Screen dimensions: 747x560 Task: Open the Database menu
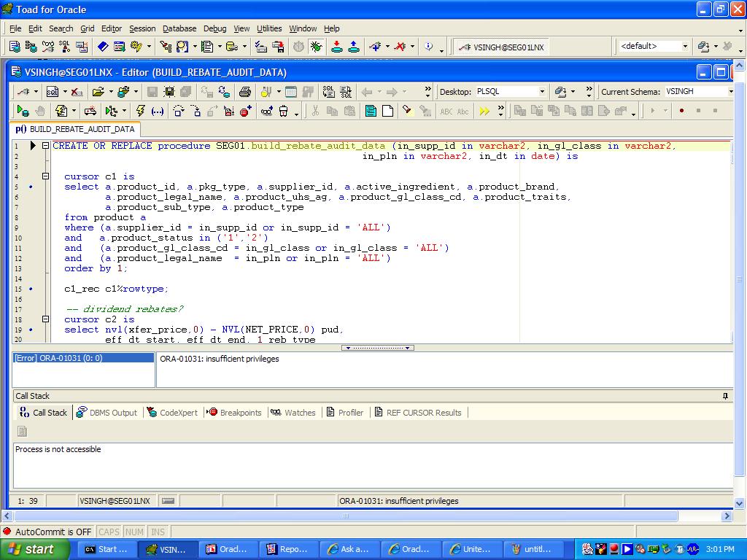(179, 28)
